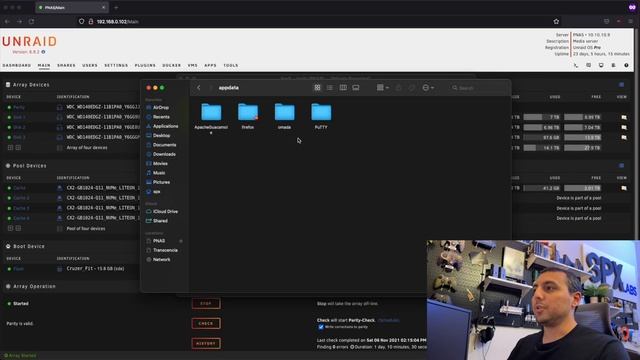Open the Unraid Shares tab
This screenshot has height=360, width=640.
[x=66, y=65]
